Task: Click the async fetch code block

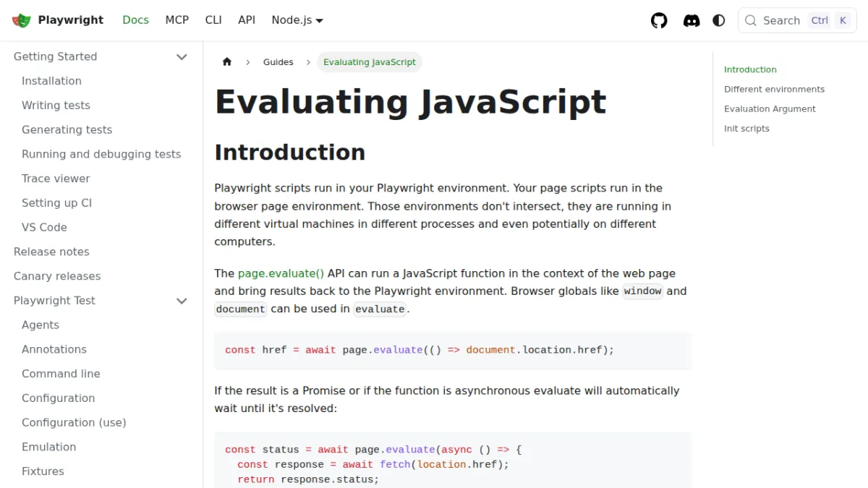Action: (x=453, y=461)
